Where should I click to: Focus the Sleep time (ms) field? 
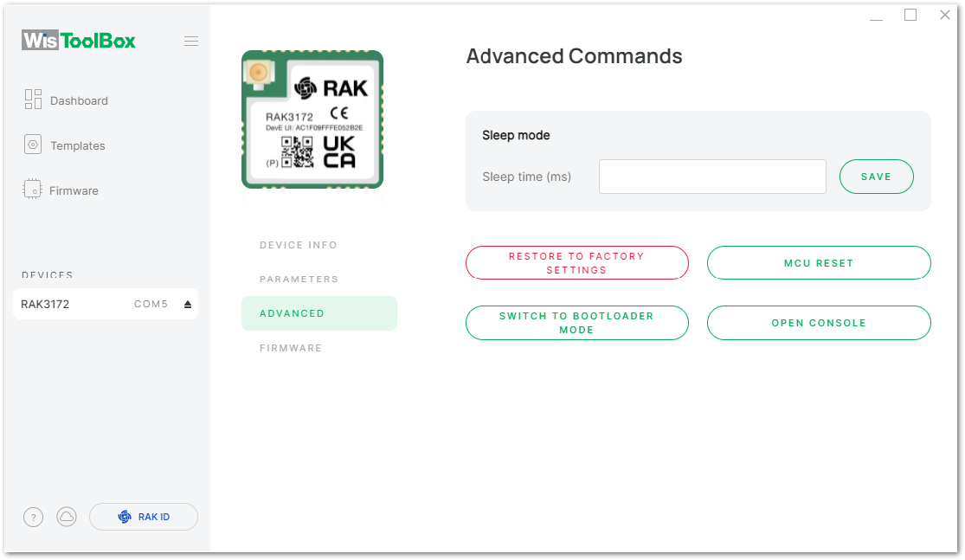click(x=712, y=177)
